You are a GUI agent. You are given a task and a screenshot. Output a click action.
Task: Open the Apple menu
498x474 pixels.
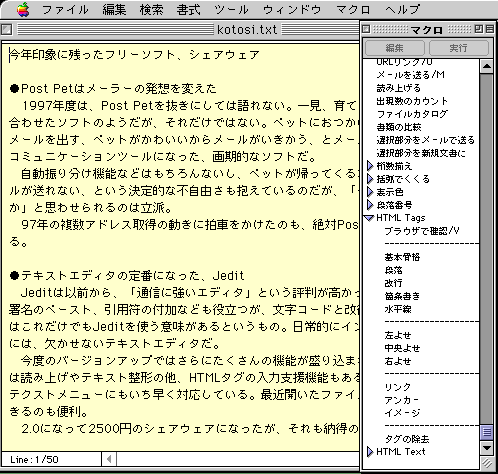[x=23, y=9]
